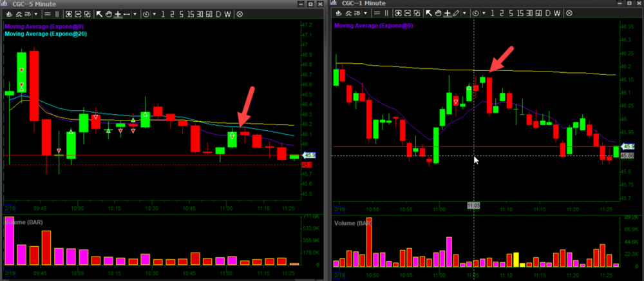This screenshot has height=281, width=644.
Task: Click the vertical bars icon in 5 Minute toolbar
Action: pos(57,14)
